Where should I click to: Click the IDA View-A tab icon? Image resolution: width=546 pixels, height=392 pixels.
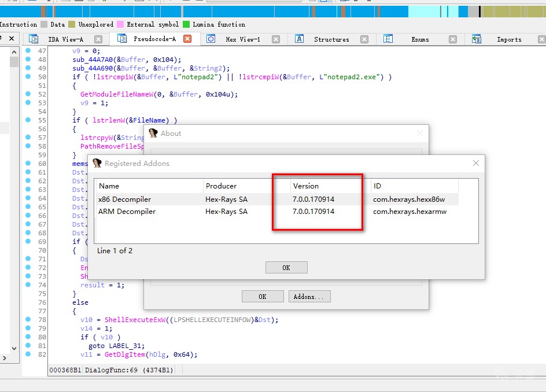pos(34,39)
